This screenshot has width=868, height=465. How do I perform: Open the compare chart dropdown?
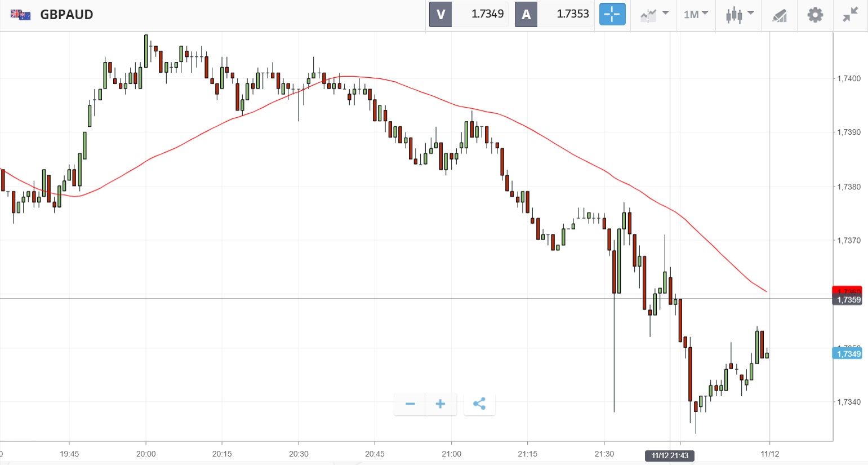click(x=654, y=15)
